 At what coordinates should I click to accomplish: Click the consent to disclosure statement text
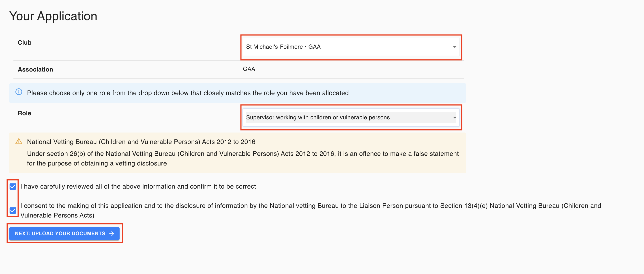[311, 211]
